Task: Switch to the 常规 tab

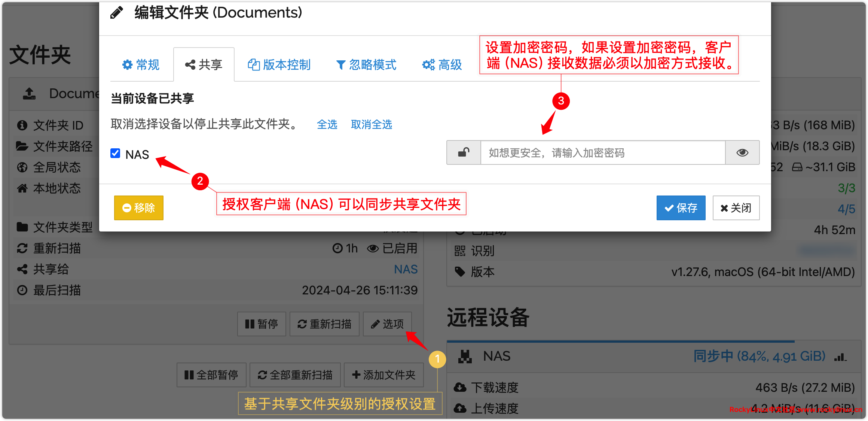Action: [x=141, y=65]
